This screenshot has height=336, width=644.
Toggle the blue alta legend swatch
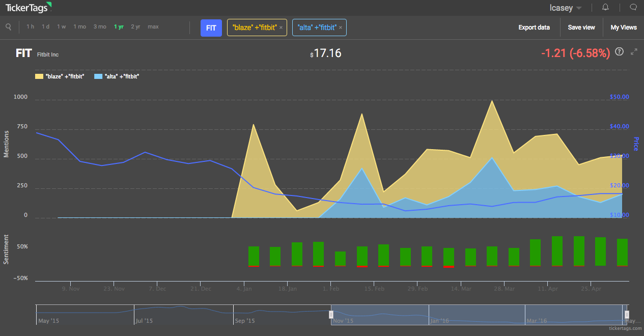[x=99, y=76]
